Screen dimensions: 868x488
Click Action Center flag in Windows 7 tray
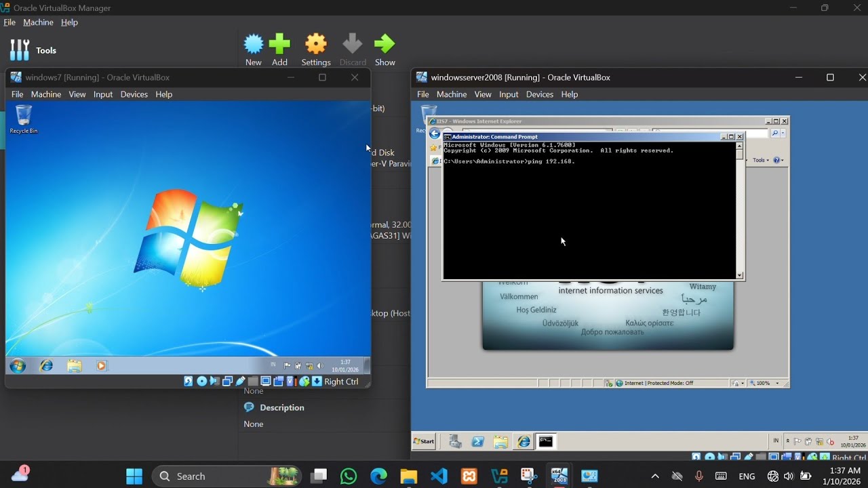click(x=288, y=366)
